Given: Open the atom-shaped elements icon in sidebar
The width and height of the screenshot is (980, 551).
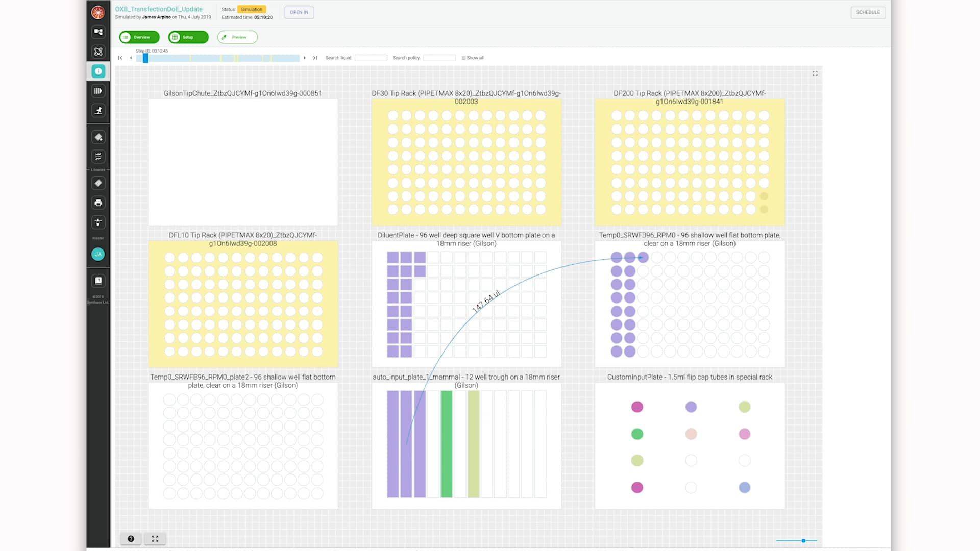Looking at the screenshot, I should click(x=99, y=52).
